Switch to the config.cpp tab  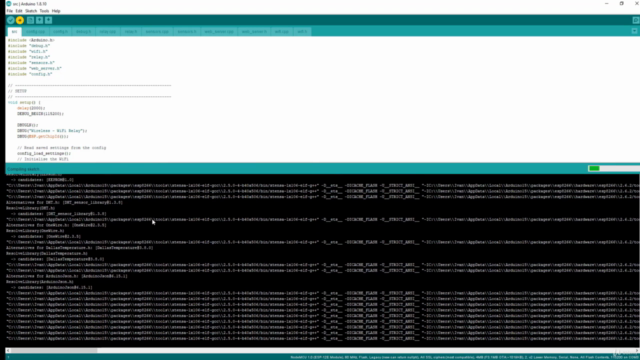(35, 31)
